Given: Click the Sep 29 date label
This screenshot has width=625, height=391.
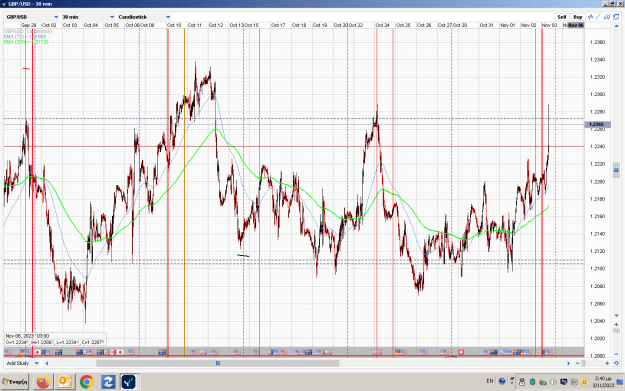Looking at the screenshot, I should (x=28, y=25).
